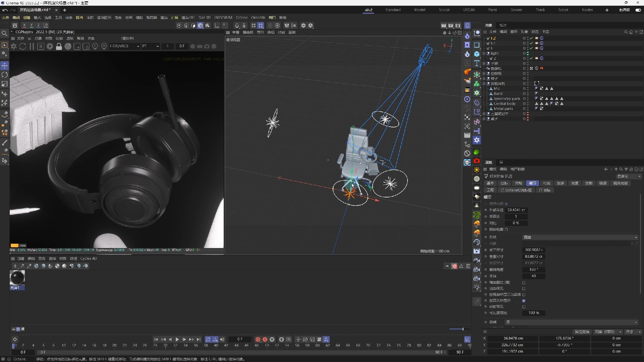Open the HDR/sRGB color space dropdown
Image resolution: width=644 pixels, height=362 pixels.
click(124, 46)
